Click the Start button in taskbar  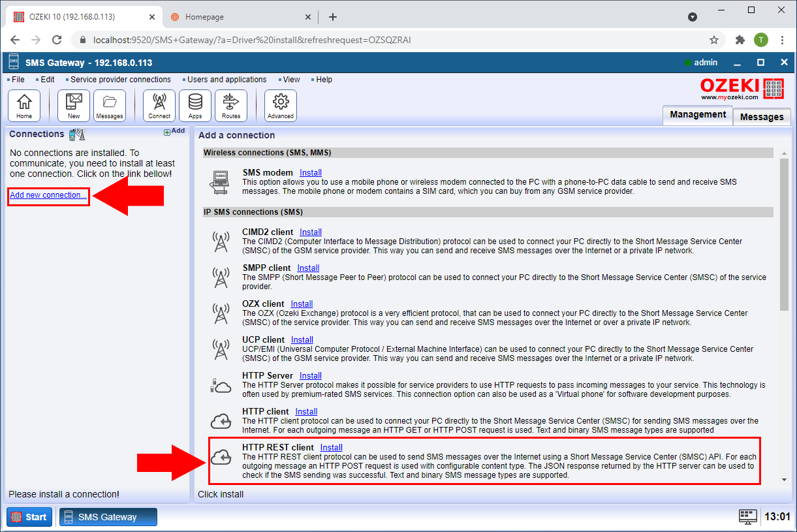(x=29, y=517)
